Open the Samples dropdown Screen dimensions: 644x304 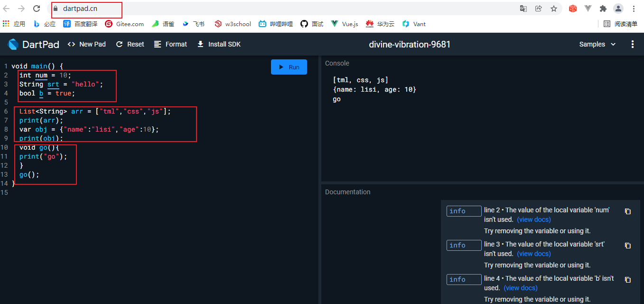[x=597, y=44]
